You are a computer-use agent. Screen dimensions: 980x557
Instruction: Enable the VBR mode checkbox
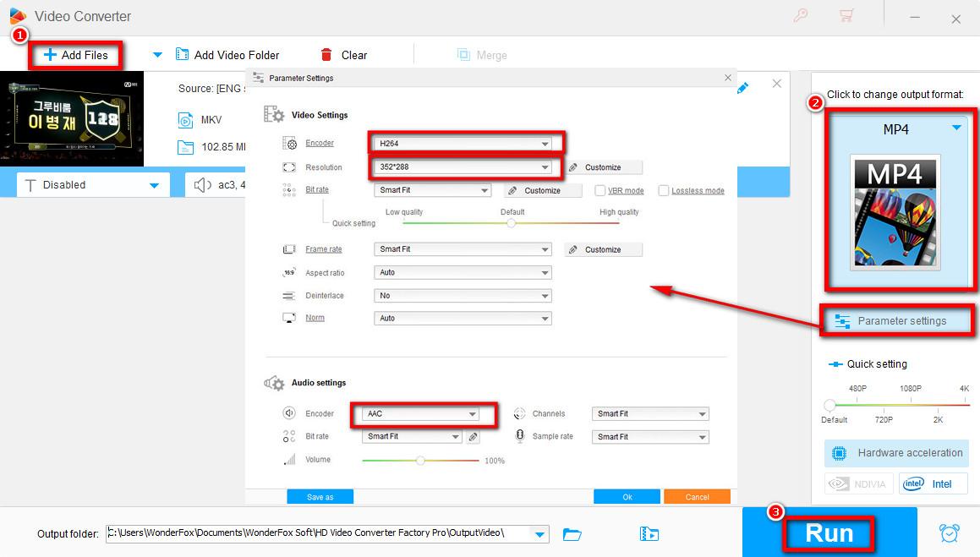point(600,190)
